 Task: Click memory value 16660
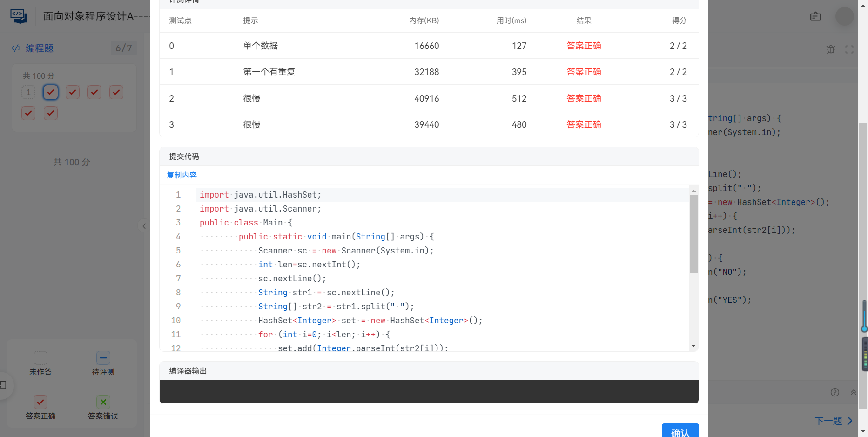[x=427, y=46]
